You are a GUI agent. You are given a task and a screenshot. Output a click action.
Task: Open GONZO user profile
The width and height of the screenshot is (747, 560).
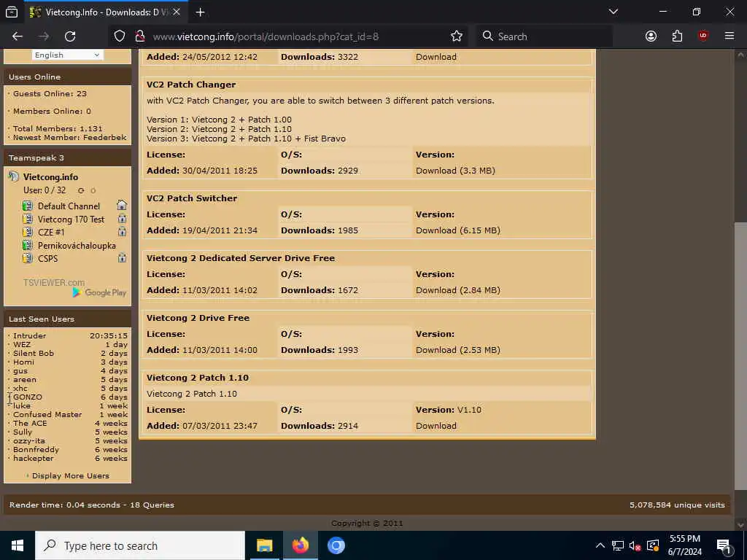(27, 397)
